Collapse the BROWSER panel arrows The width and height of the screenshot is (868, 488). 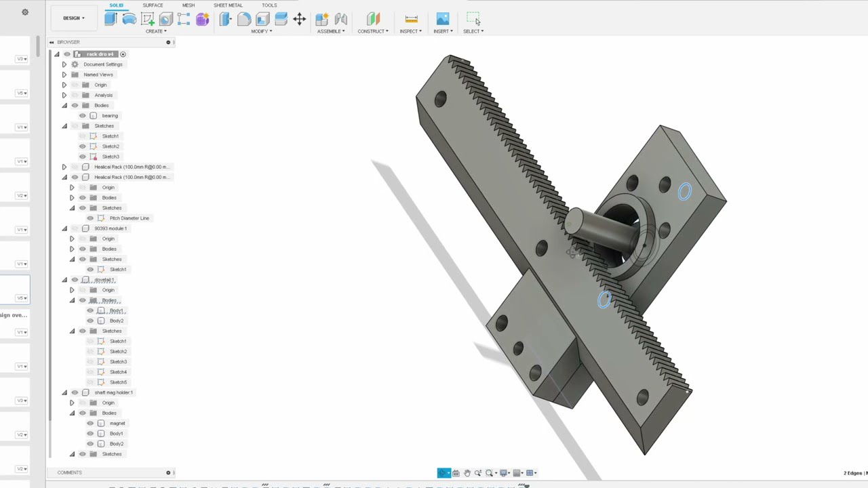[x=52, y=42]
